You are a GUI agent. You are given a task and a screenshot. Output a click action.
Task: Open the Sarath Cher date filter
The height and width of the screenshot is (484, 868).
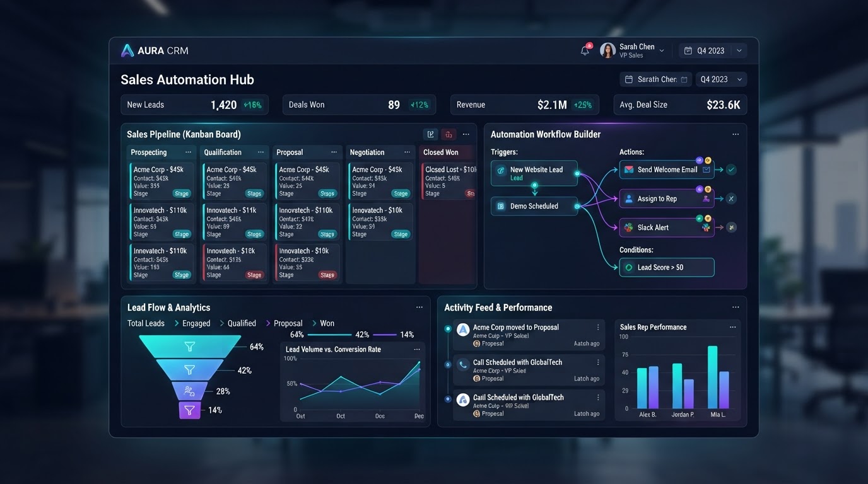656,79
